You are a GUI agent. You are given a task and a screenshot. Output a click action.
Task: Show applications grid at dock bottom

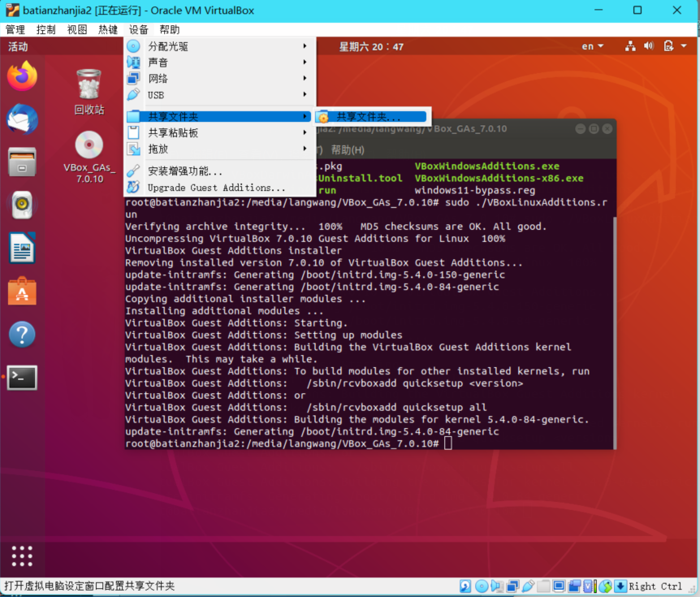pyautogui.click(x=22, y=556)
